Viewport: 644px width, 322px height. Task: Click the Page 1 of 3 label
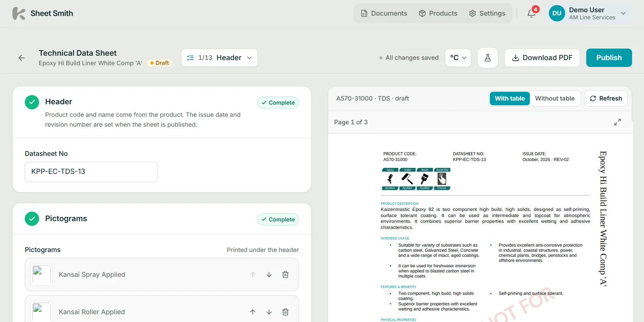[351, 122]
